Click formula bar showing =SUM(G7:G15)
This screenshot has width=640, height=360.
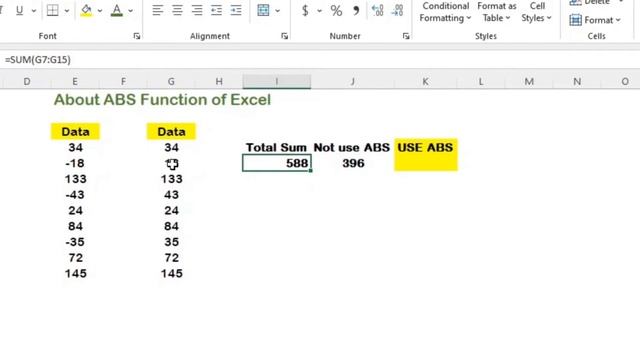[320, 60]
